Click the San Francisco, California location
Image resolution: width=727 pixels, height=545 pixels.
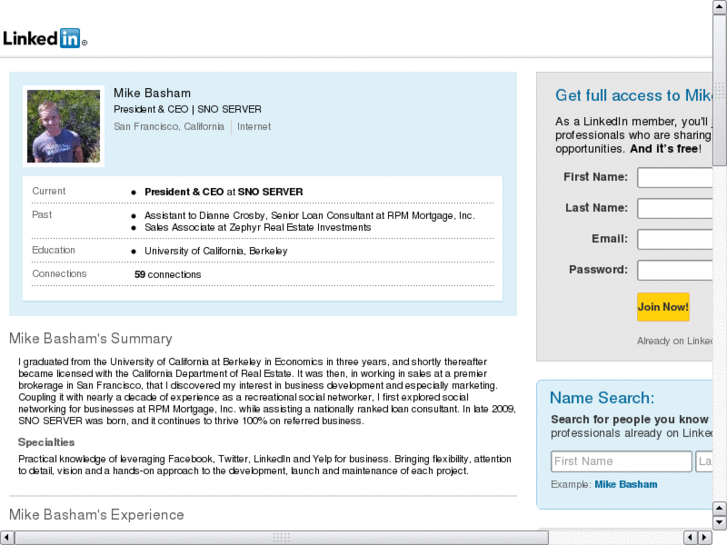pyautogui.click(x=169, y=127)
